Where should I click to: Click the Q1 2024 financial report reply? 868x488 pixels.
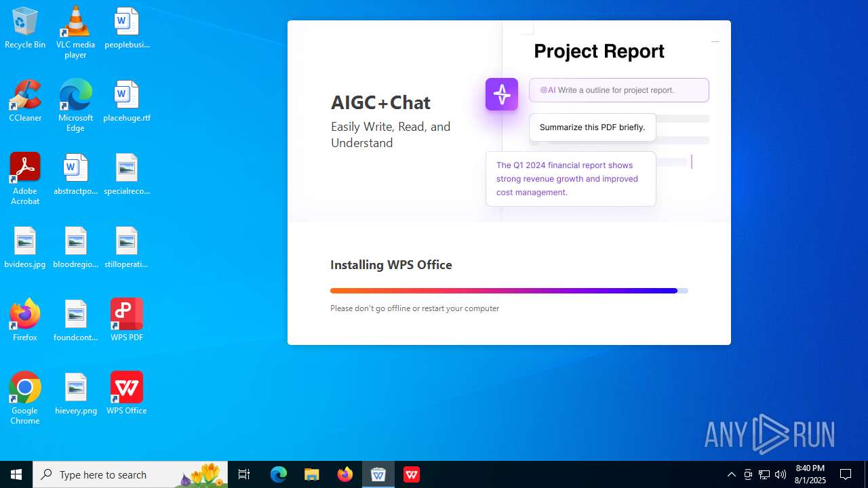[x=571, y=179]
